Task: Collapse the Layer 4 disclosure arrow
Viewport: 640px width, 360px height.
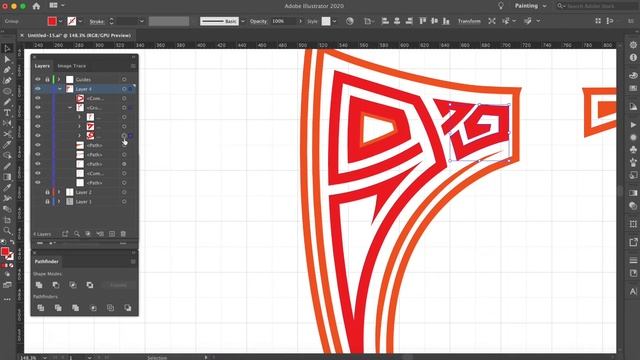Action: tap(60, 89)
